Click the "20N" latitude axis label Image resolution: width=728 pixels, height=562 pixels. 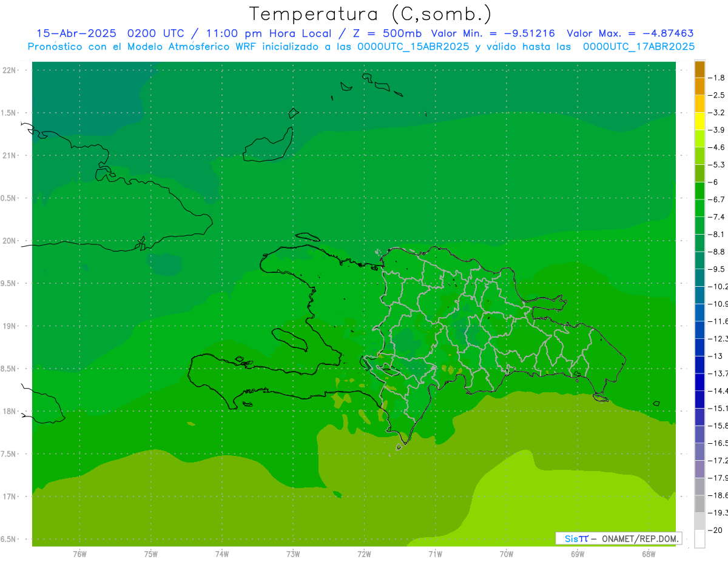tap(8, 241)
